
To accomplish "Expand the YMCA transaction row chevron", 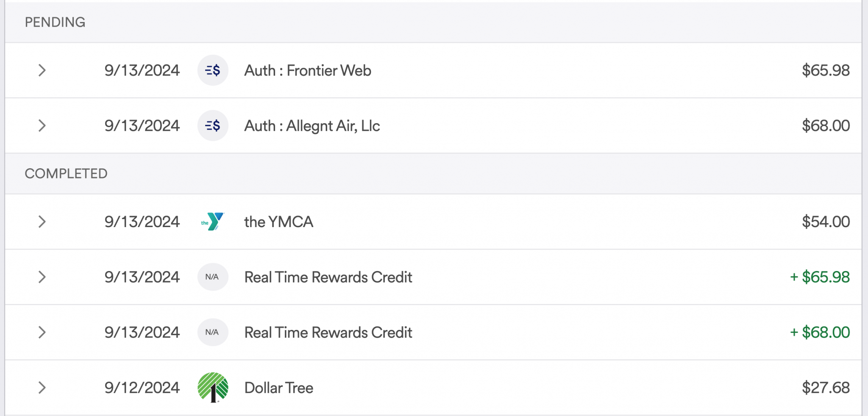I will point(42,222).
